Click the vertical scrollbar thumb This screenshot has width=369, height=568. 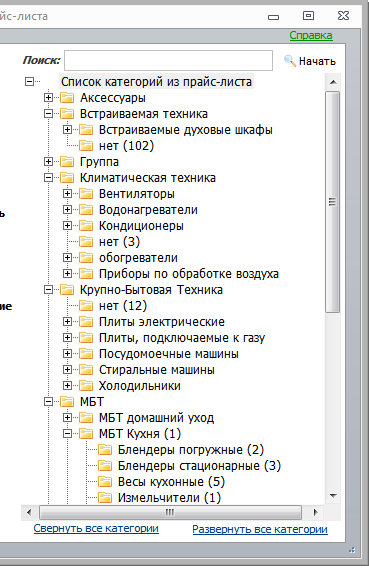332,201
